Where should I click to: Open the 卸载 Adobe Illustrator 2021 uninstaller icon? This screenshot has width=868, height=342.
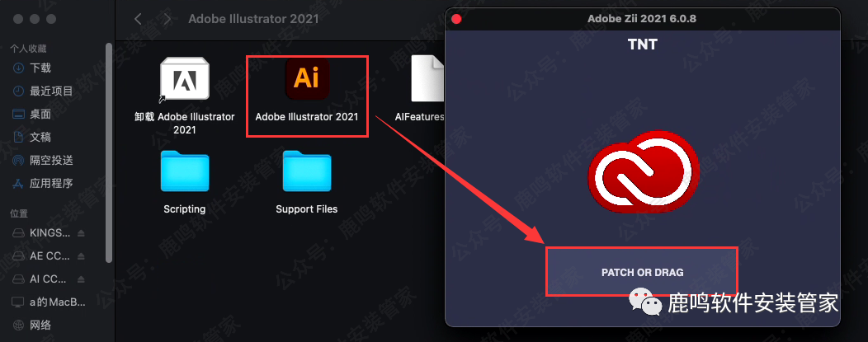(x=184, y=81)
